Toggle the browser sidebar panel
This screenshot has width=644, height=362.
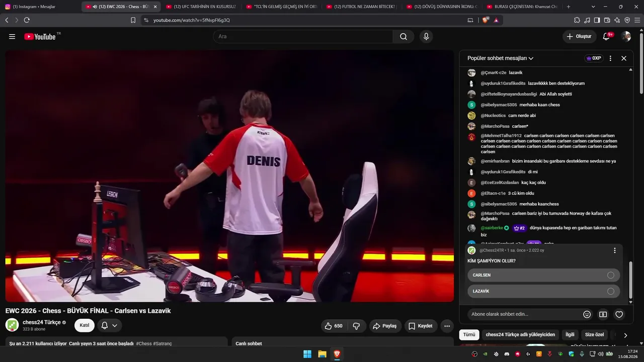click(x=597, y=20)
